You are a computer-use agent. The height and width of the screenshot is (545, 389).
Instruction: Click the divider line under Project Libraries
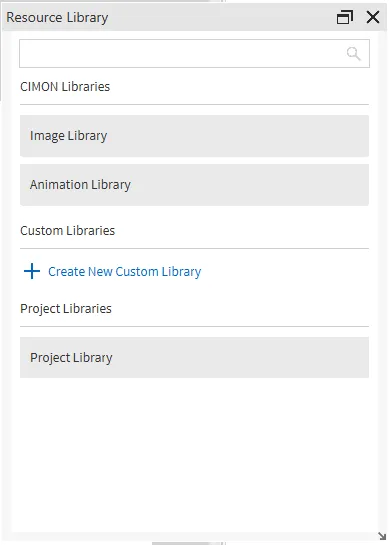[x=194, y=326]
